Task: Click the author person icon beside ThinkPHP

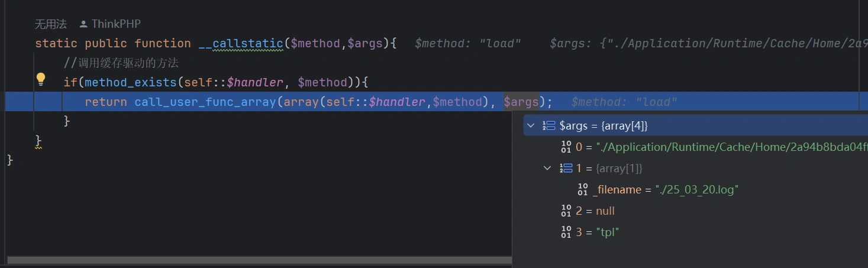Action: click(83, 24)
